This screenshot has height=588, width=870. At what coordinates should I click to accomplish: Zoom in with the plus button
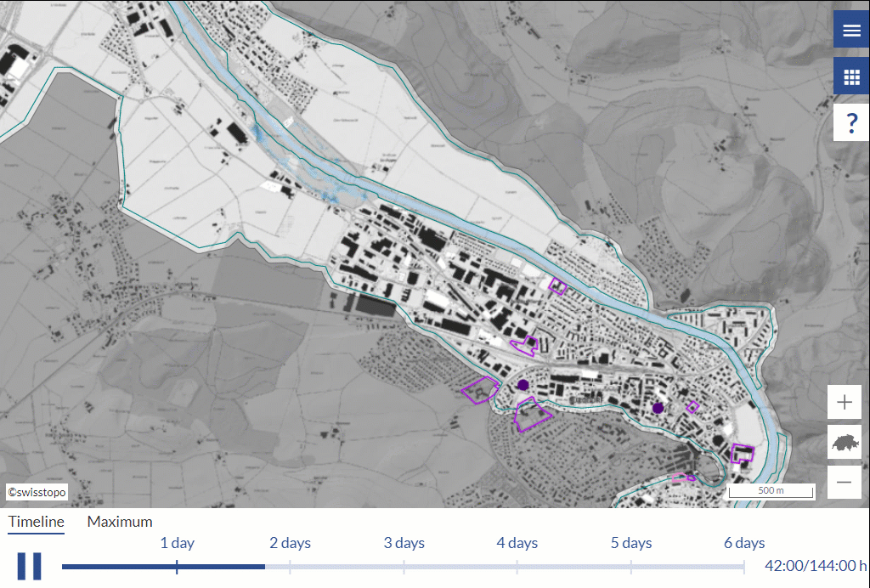click(845, 403)
